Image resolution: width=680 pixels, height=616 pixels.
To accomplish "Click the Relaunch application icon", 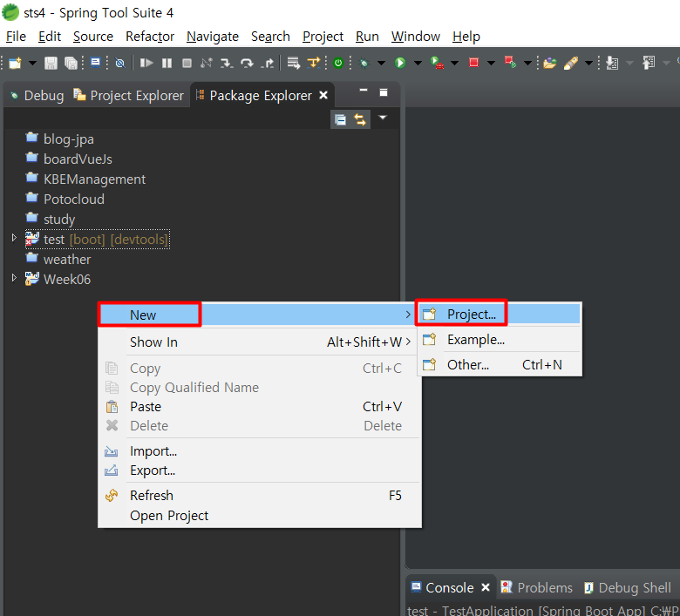I will (510, 64).
